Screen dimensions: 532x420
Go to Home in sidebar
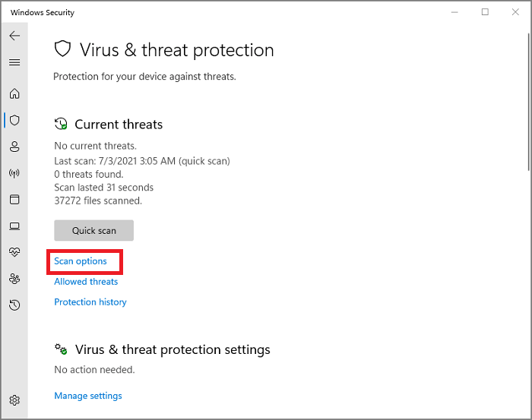point(14,94)
